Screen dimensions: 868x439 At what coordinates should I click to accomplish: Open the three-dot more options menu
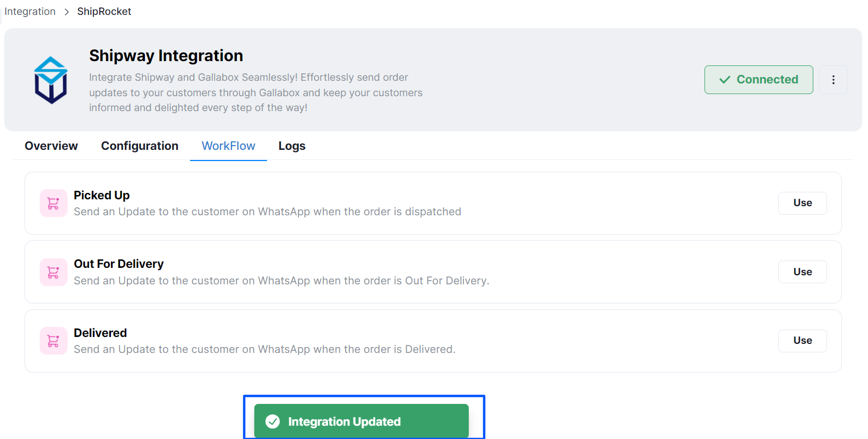(833, 80)
